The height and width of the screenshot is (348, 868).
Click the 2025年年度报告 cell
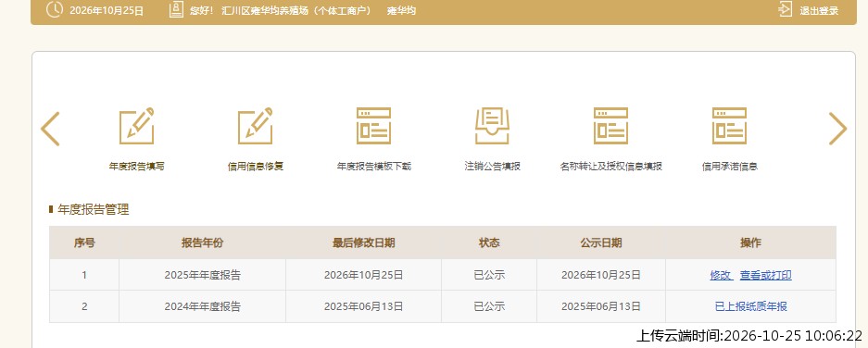[x=203, y=275]
